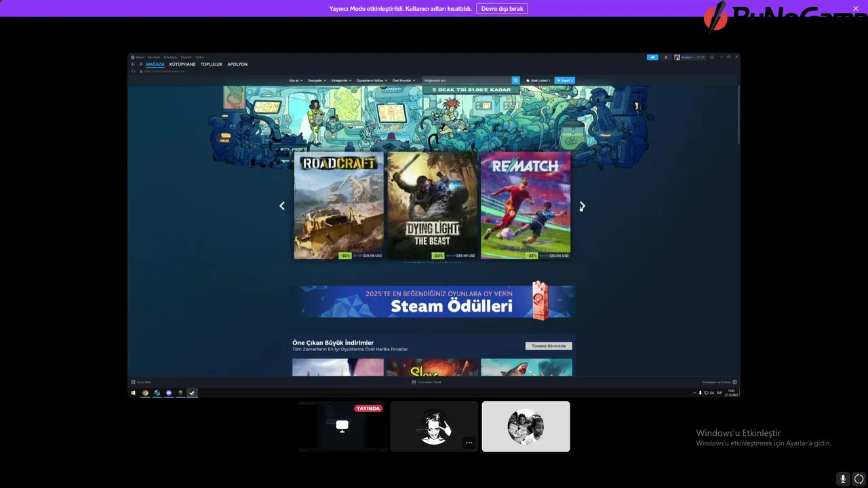Select the participant tile with photo avatar
868x488 pixels.
[526, 426]
